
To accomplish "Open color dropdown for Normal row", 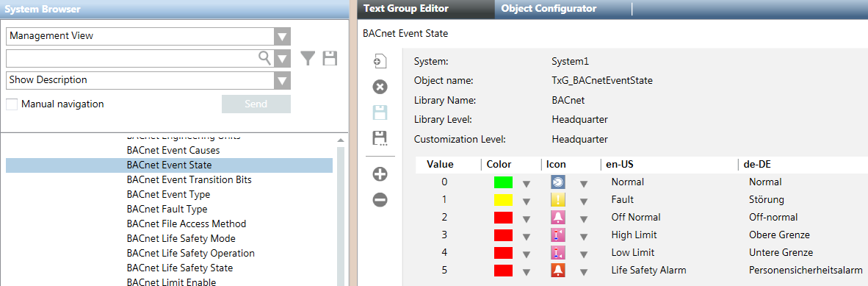I will point(527,184).
